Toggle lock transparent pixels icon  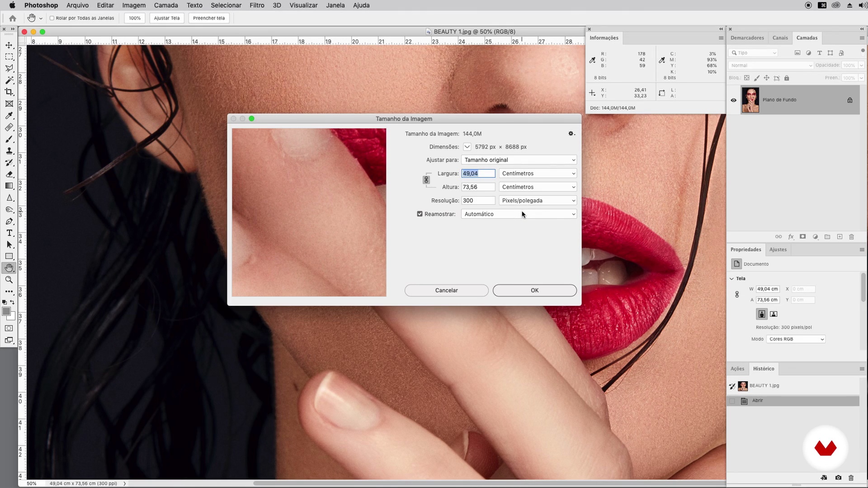pyautogui.click(x=747, y=78)
